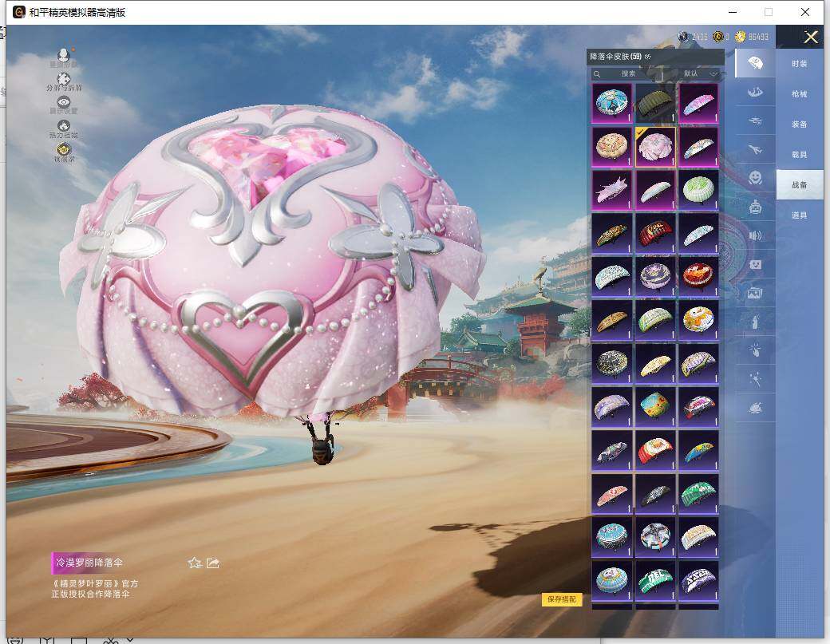Select the airplane skin category icon

[755, 150]
